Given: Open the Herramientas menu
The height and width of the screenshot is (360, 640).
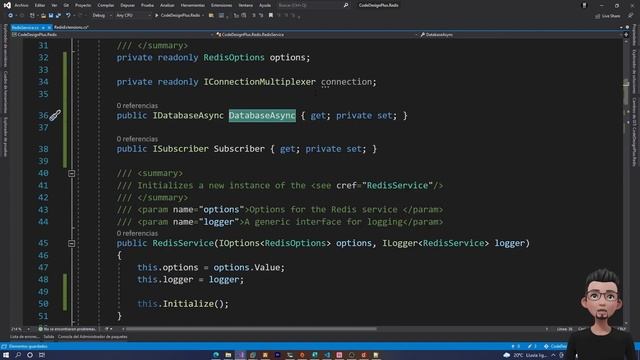Looking at the screenshot, I should coord(193,5).
